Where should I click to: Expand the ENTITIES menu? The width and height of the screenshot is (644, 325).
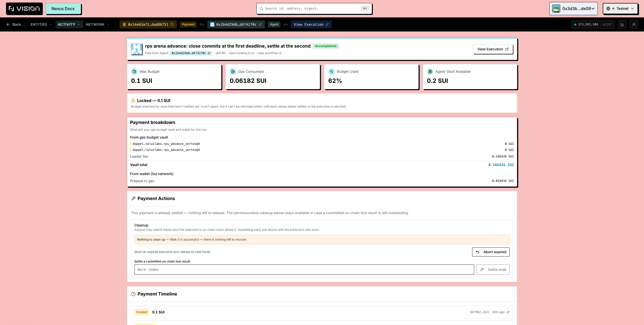point(41,24)
